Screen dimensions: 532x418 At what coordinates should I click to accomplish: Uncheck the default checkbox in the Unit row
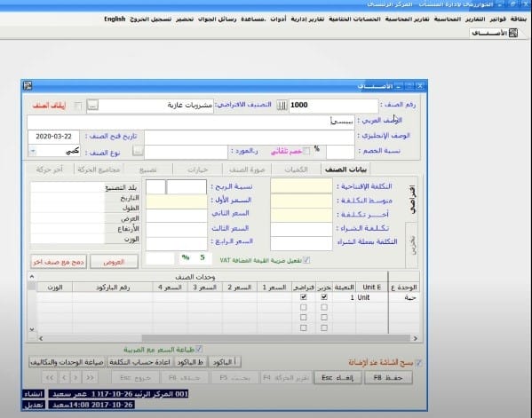pyautogui.click(x=304, y=297)
